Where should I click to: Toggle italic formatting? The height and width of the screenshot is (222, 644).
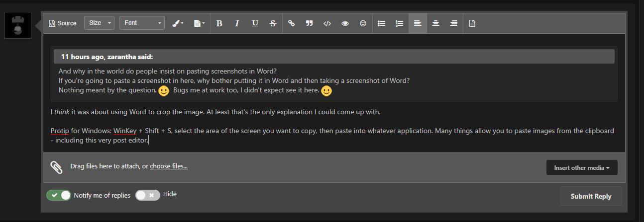[x=237, y=23]
